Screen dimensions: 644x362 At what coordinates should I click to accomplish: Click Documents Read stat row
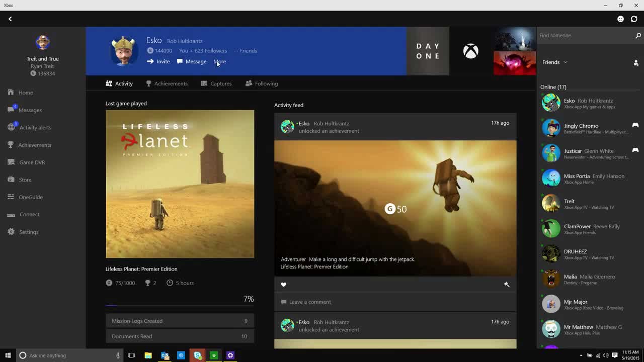[x=180, y=336]
